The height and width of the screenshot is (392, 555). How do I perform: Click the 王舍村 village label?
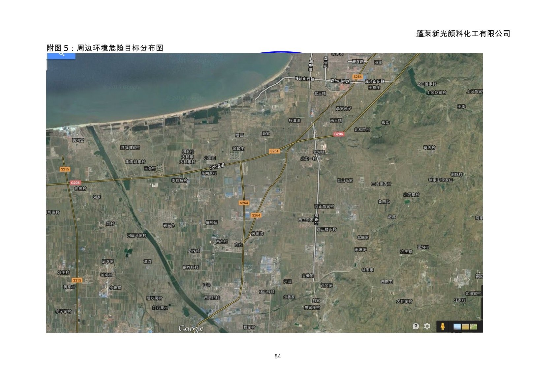(x=150, y=168)
